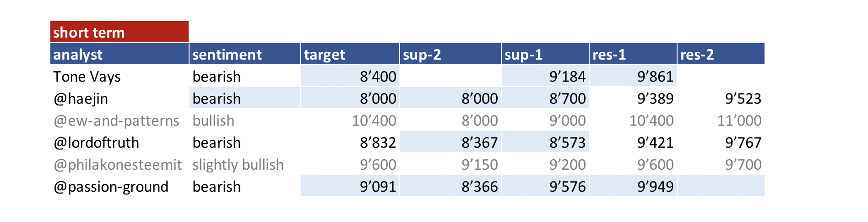
Task: Click the 9'949 res-1 value
Action: point(655,187)
